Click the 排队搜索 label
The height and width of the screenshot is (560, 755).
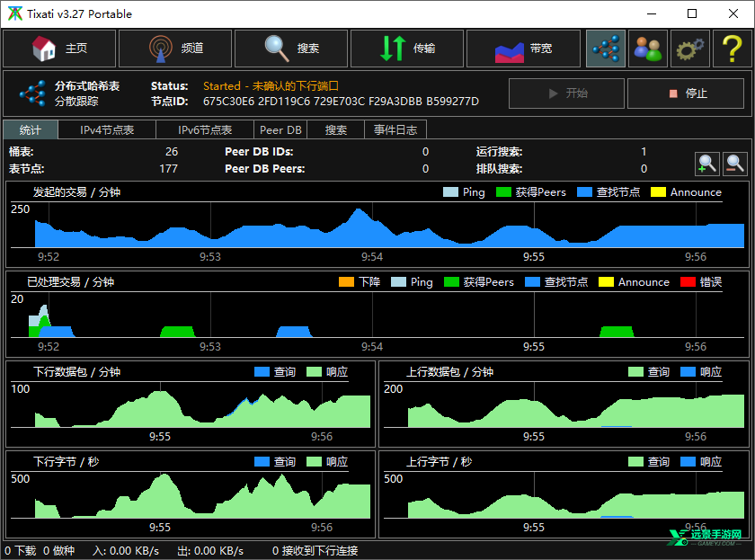point(500,169)
